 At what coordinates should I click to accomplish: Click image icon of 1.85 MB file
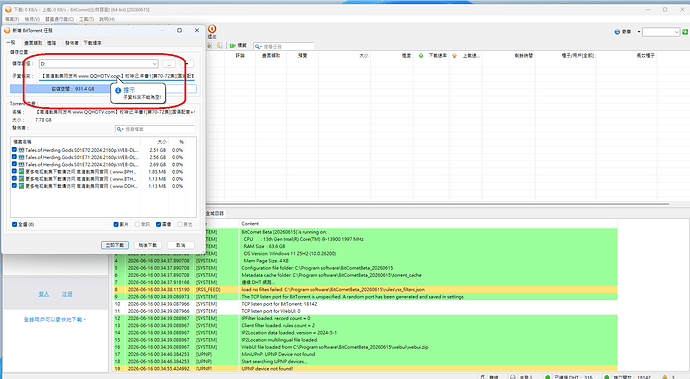tap(21, 172)
